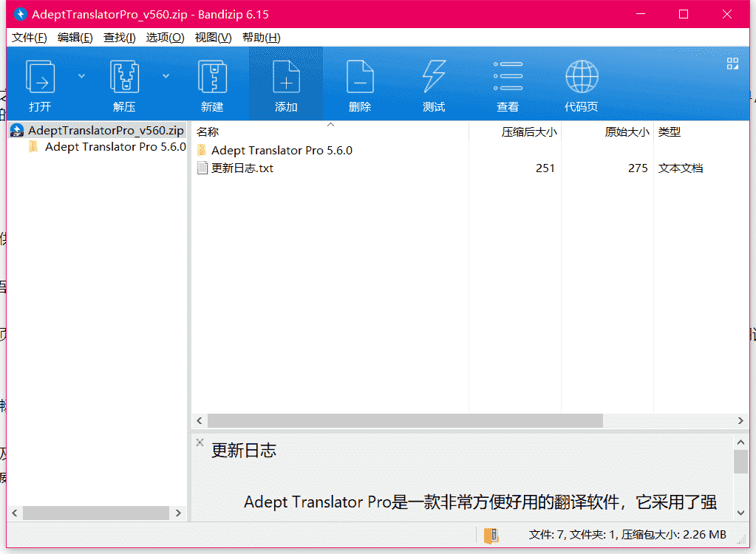Maximize the Bandizip window
Screen dimensions: 756x554
(683, 15)
